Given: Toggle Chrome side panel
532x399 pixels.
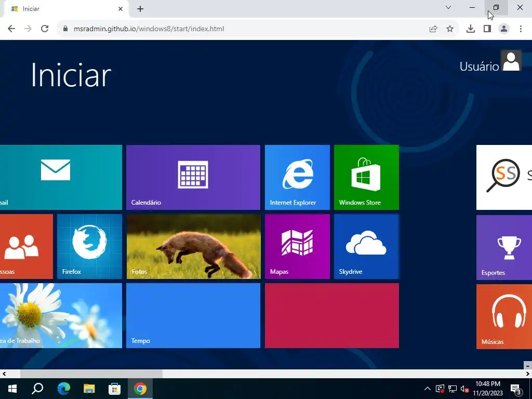Looking at the screenshot, I should click(x=487, y=29).
